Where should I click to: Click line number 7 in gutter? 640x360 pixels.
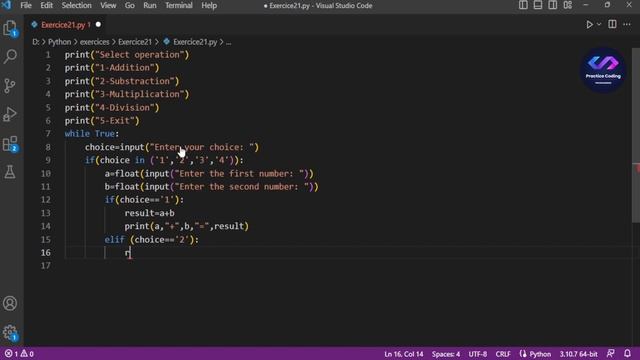pos(48,133)
